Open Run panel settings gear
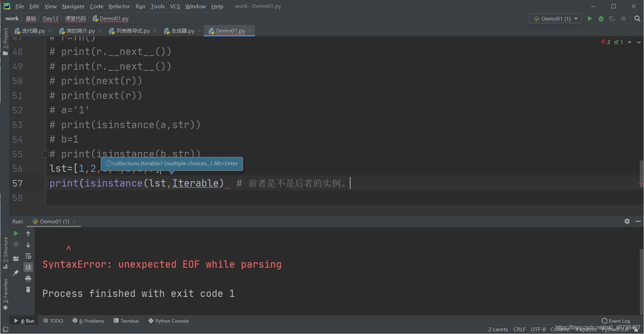Viewport: 644px width, 334px height. 627,221
